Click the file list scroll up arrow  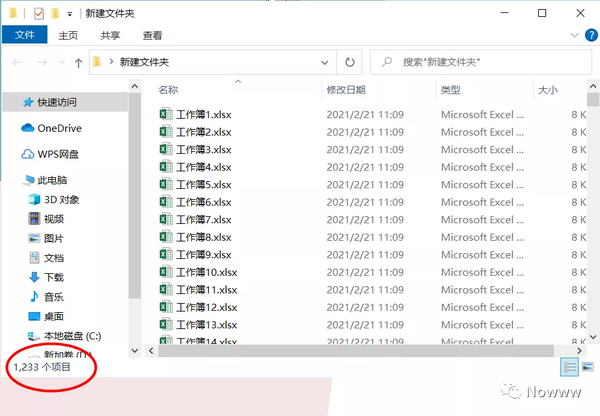pyautogui.click(x=593, y=86)
